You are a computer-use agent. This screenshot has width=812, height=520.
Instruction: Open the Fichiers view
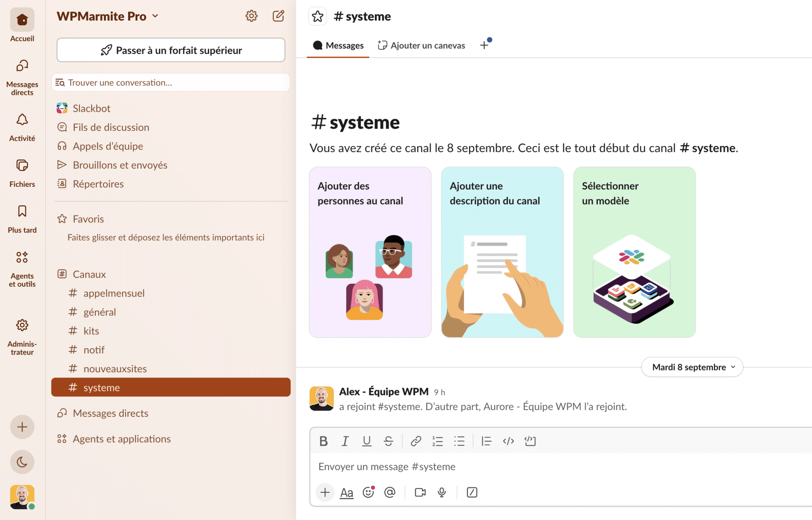[x=22, y=173]
